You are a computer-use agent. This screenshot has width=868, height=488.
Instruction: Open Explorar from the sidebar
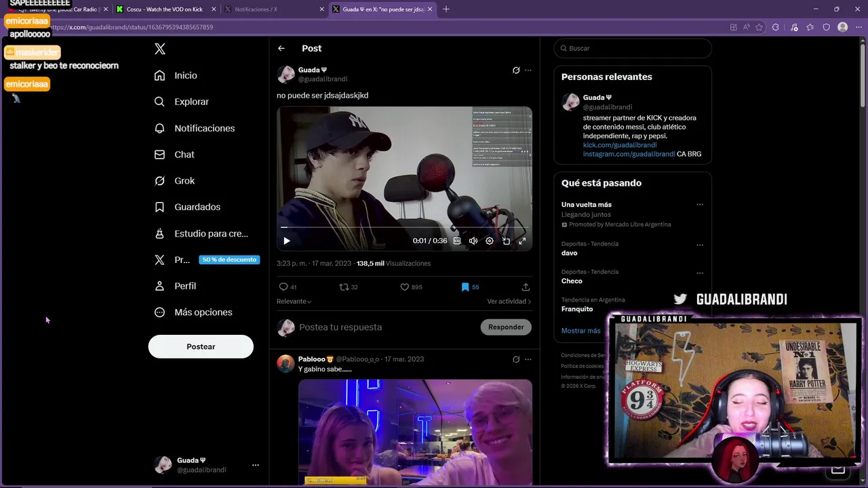181,102
